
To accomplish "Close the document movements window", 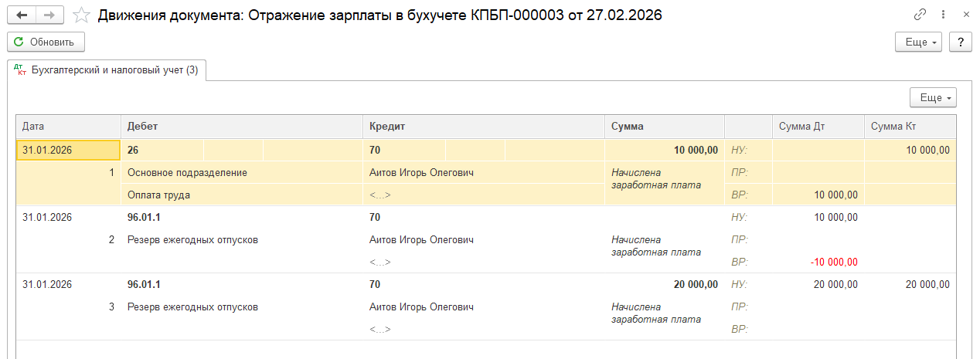I will tap(966, 15).
